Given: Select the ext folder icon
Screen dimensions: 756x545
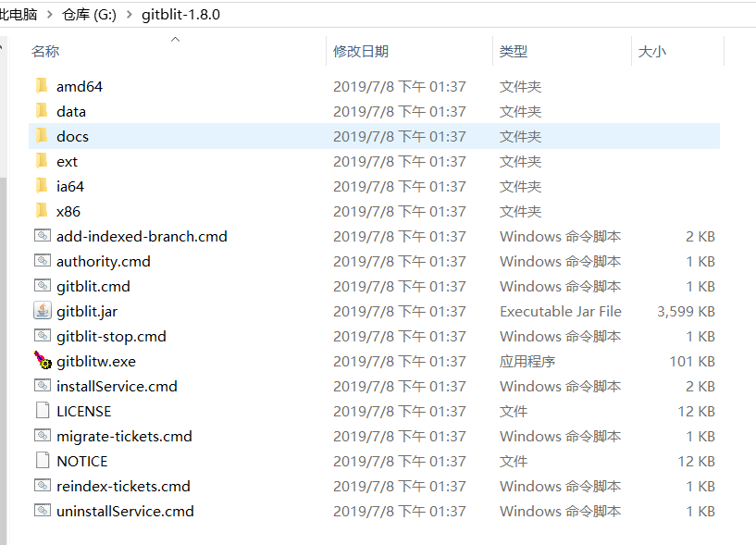Looking at the screenshot, I should coord(42,161).
